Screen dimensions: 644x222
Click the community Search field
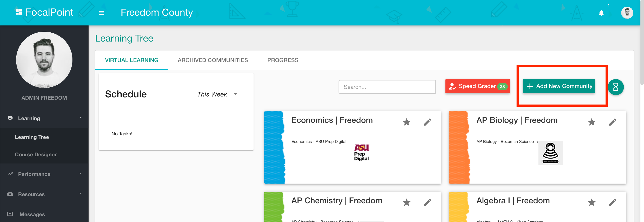[387, 87]
